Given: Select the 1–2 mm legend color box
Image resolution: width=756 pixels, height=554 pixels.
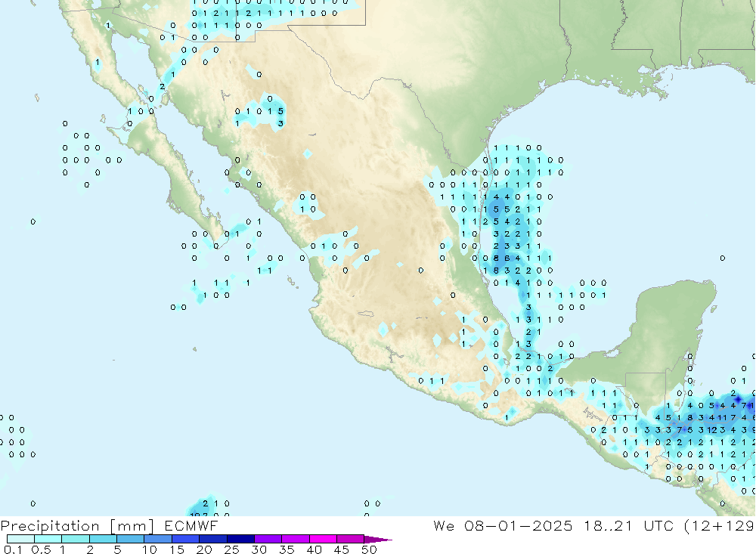Looking at the screenshot, I should (x=76, y=540).
